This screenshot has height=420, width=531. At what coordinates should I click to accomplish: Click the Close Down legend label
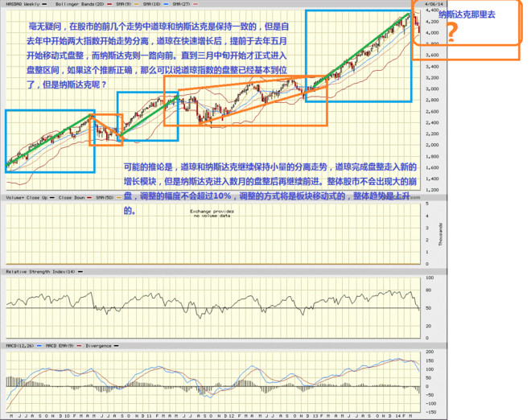tap(72, 197)
